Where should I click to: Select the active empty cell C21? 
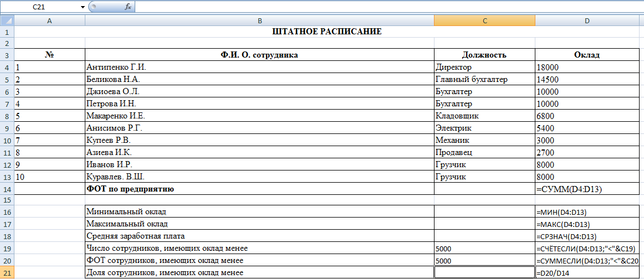pos(484,272)
